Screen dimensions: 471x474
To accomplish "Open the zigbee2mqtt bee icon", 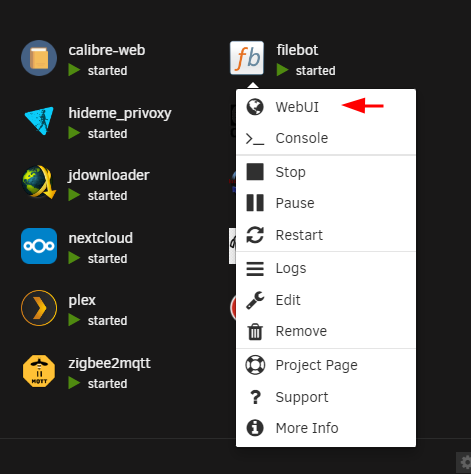I will click(x=39, y=371).
